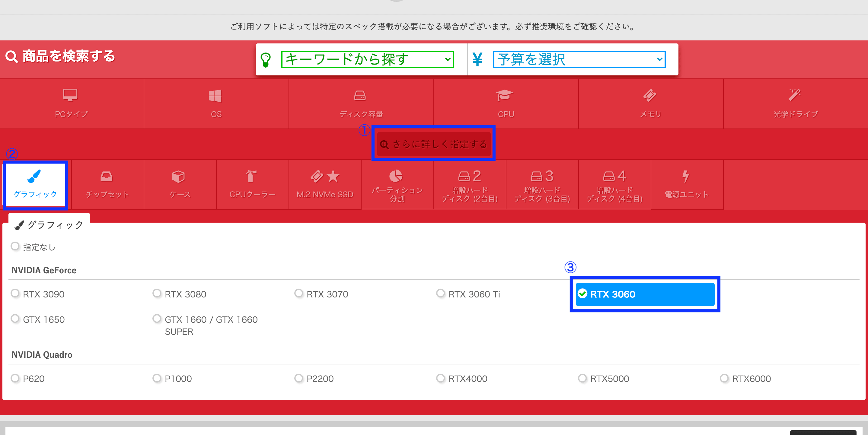Switch to the チップセット tab

(x=107, y=185)
